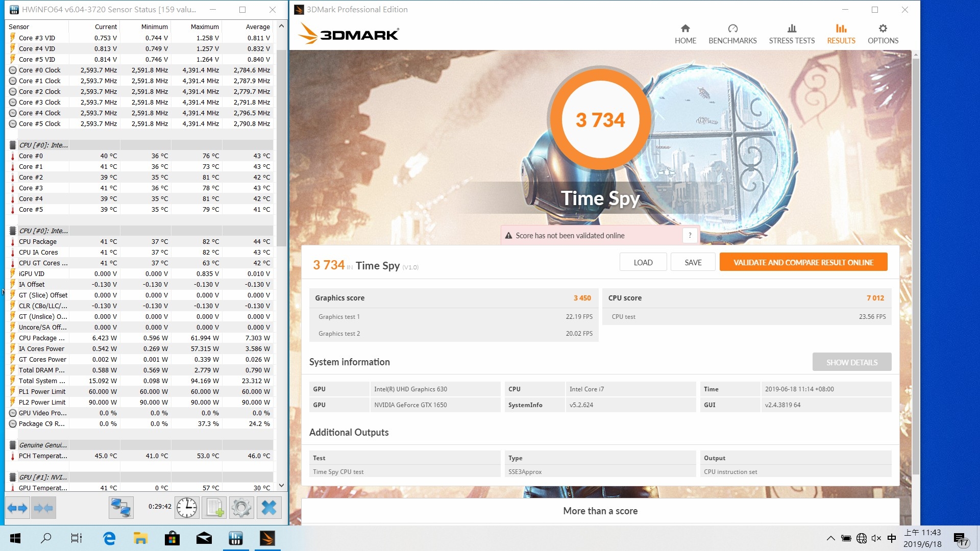Start sensor logging with document-plus icon
The height and width of the screenshot is (551, 980).
(214, 508)
